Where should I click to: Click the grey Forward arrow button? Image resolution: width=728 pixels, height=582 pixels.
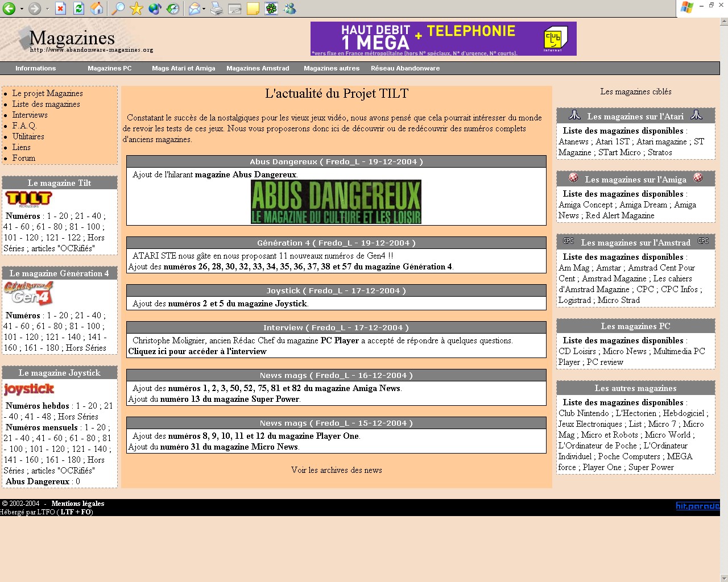[35, 9]
